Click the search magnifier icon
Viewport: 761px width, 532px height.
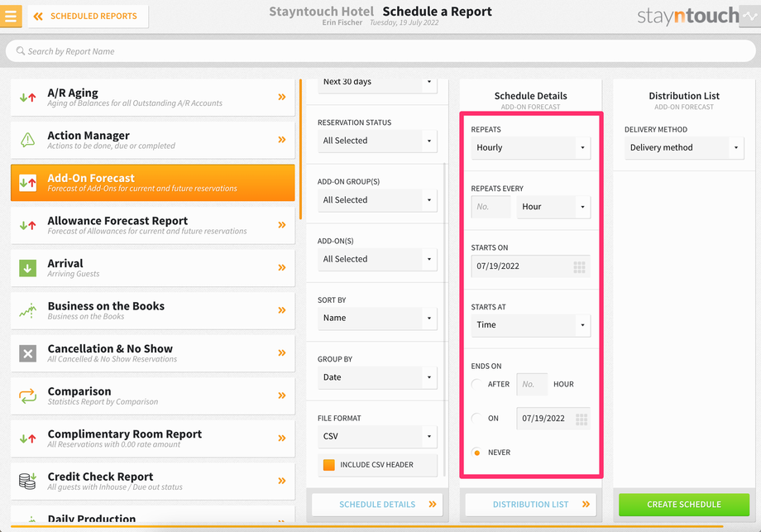click(x=21, y=51)
